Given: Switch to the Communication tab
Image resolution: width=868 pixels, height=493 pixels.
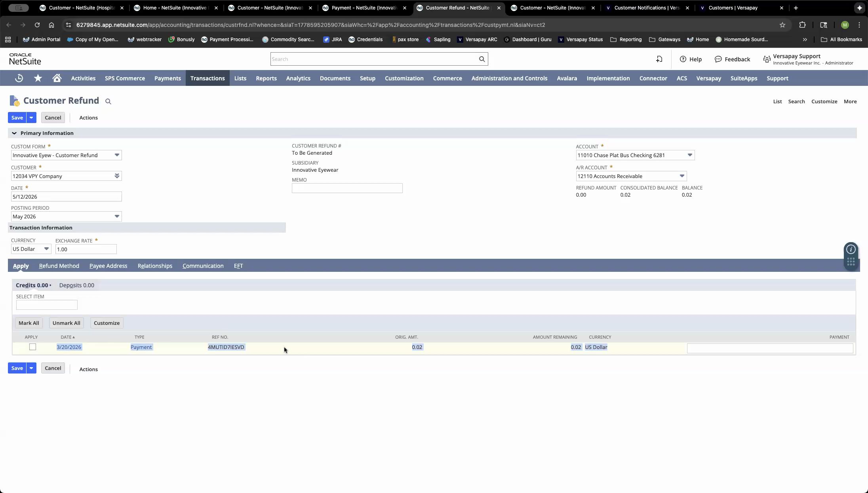Looking at the screenshot, I should [x=203, y=266].
